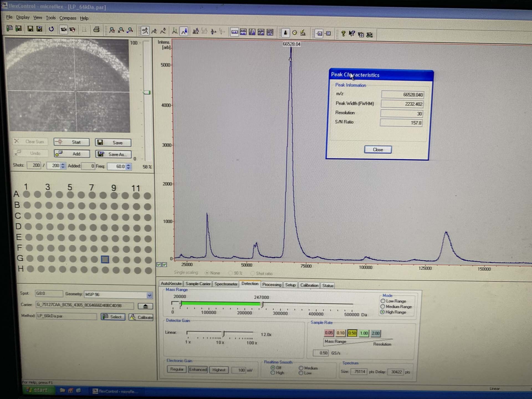The height and width of the screenshot is (399, 532).
Task: Click the laser power slider handle
Action: pos(147,92)
